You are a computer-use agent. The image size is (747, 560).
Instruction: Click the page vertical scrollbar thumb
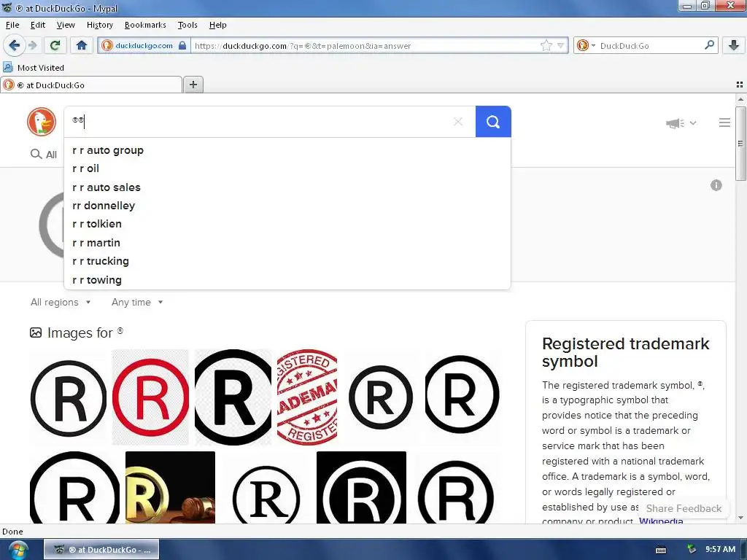pos(740,144)
